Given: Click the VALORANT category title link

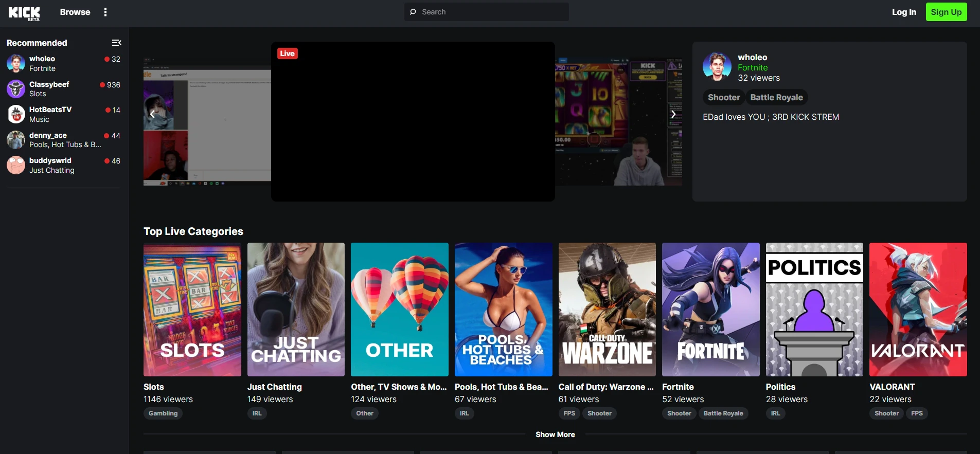Looking at the screenshot, I should tap(892, 387).
